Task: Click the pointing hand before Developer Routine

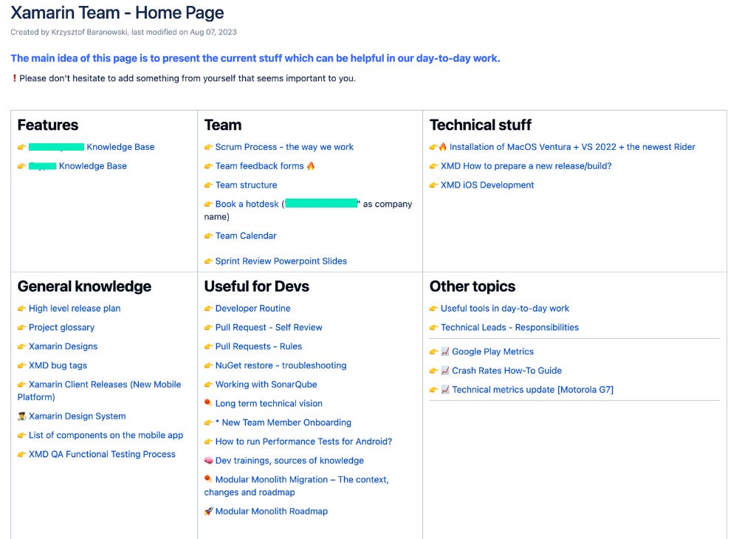Action: pyautogui.click(x=208, y=309)
